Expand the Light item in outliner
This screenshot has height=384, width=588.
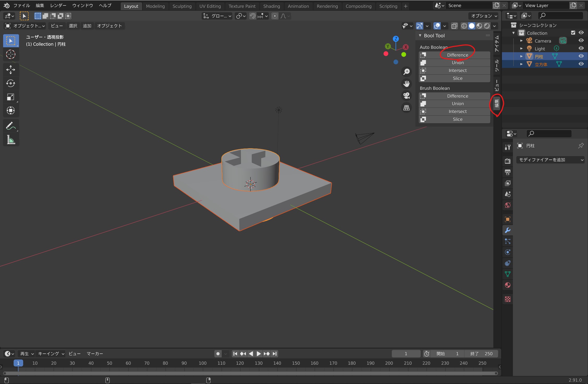click(521, 49)
